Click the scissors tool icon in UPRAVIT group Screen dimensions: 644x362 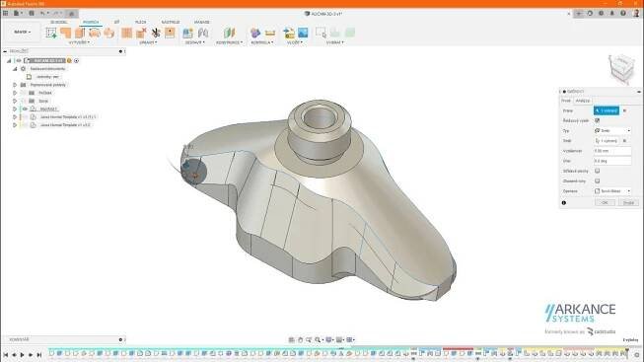point(156,33)
